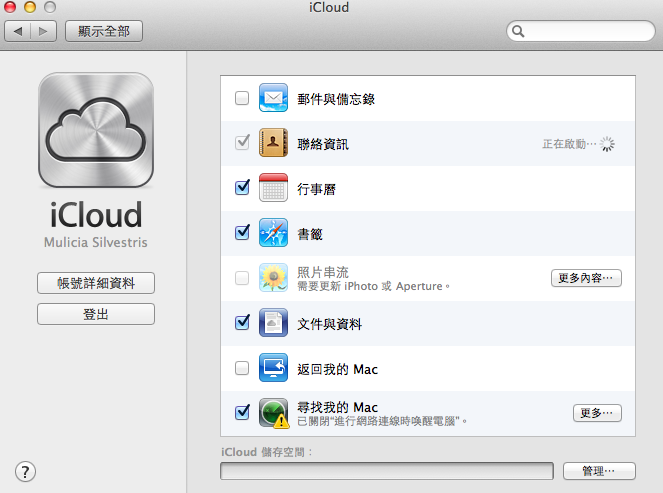
Task: Enable the 郵件與備忘錄 checkbox
Action: tap(242, 98)
